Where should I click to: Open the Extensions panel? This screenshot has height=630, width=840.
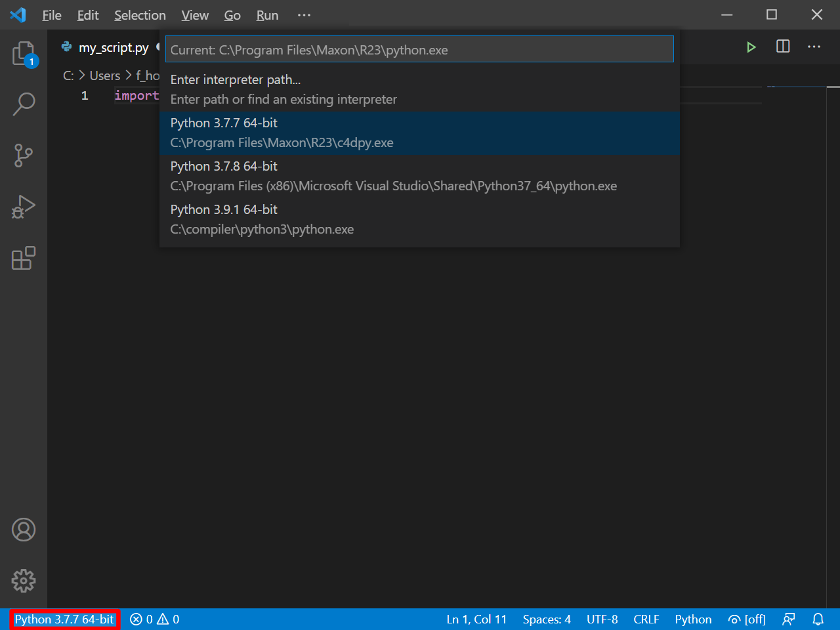pyautogui.click(x=24, y=259)
